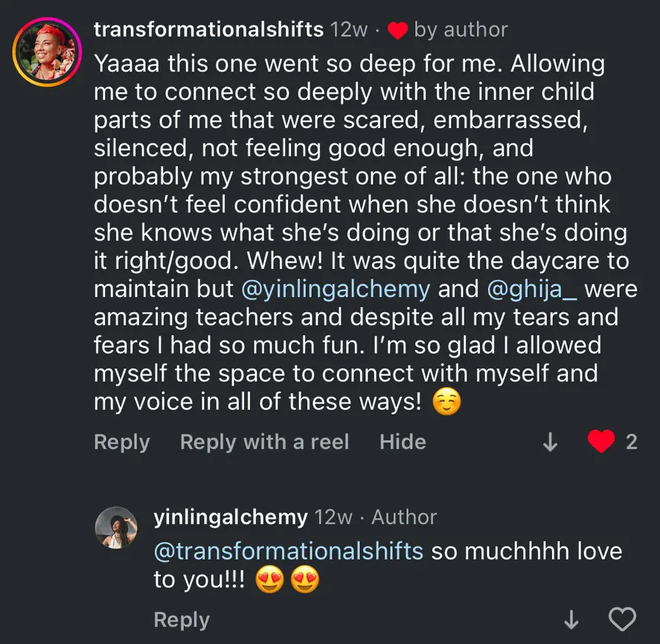Reply to yinlingalchemy's comment
This screenshot has width=660, height=644.
tap(182, 619)
